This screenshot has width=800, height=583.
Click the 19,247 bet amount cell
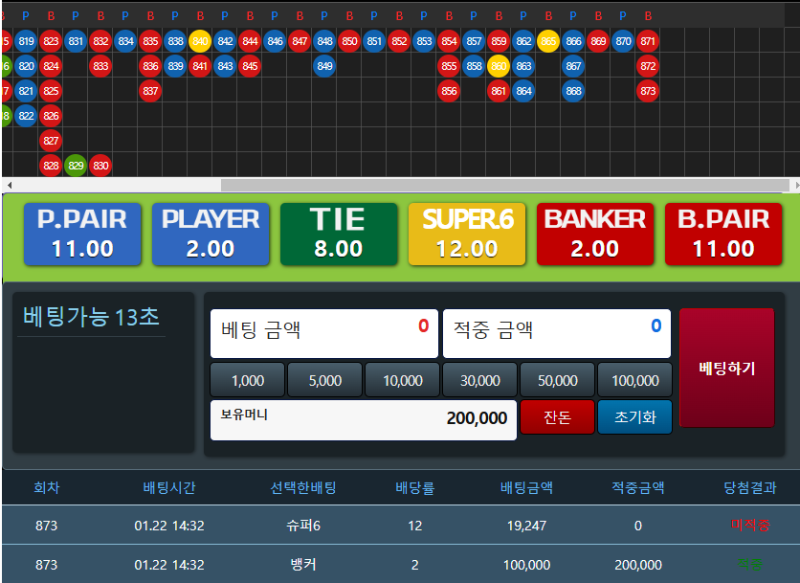(527, 526)
